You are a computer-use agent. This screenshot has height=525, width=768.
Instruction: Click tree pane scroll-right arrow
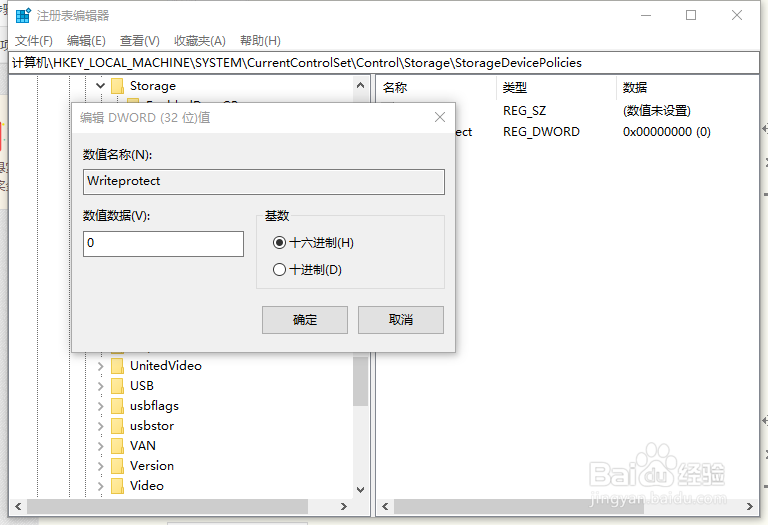(x=344, y=506)
